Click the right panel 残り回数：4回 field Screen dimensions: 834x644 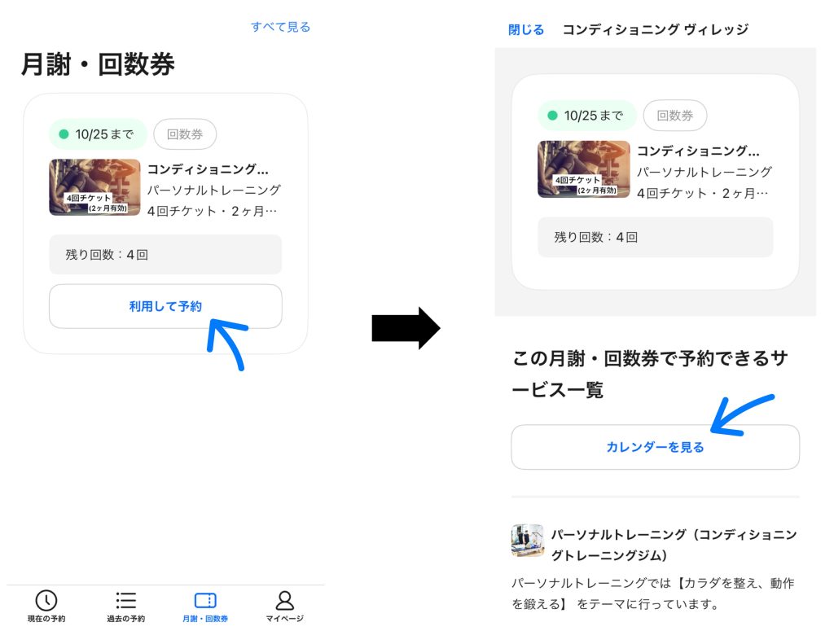point(656,237)
